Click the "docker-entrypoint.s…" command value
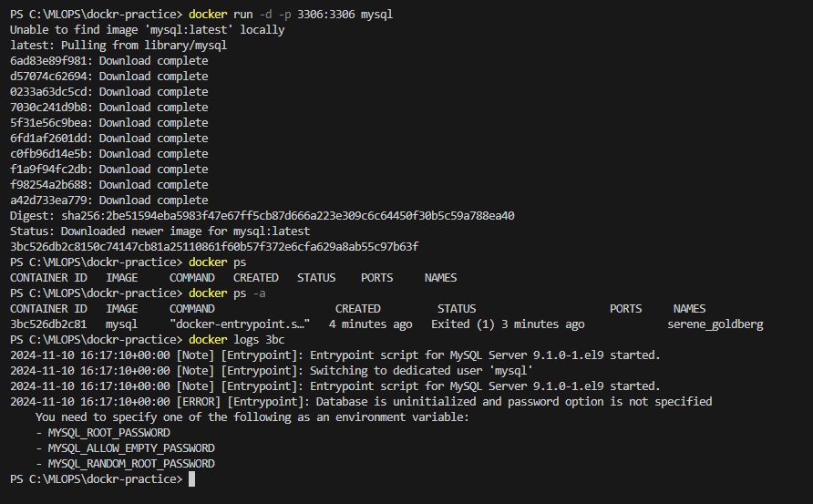 tap(240, 324)
